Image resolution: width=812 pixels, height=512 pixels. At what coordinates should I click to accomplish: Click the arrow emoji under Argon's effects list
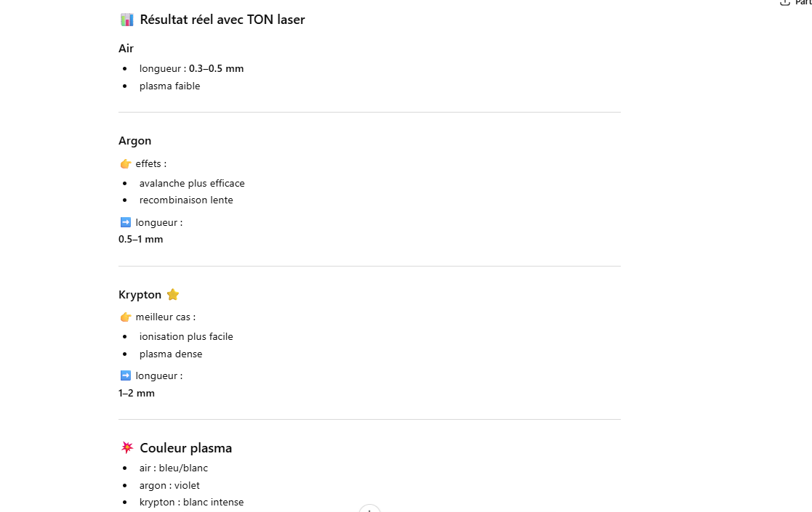click(x=126, y=222)
